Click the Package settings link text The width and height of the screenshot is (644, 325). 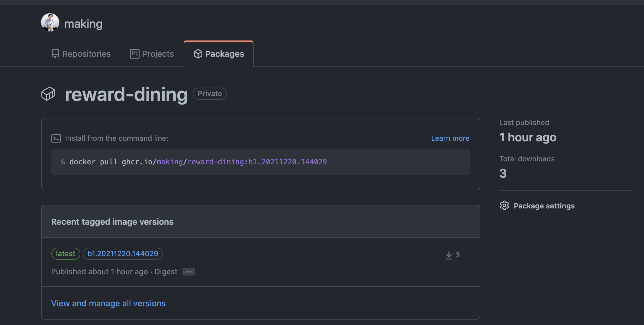[544, 206]
